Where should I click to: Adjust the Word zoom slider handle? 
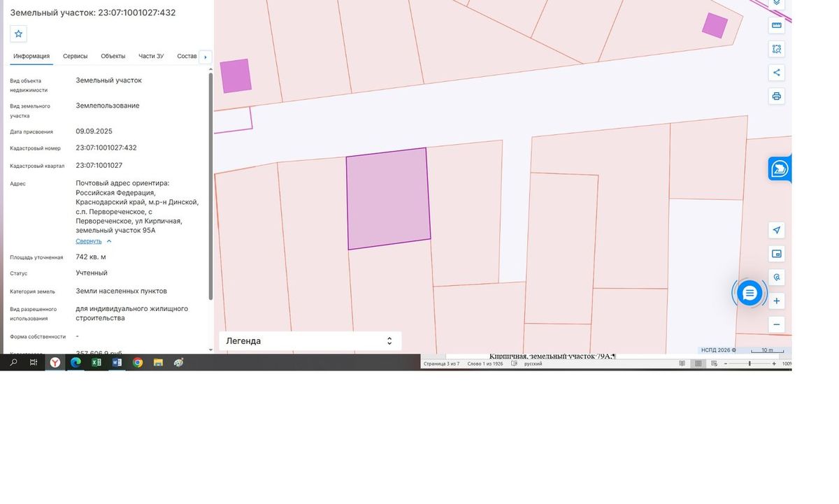(750, 363)
